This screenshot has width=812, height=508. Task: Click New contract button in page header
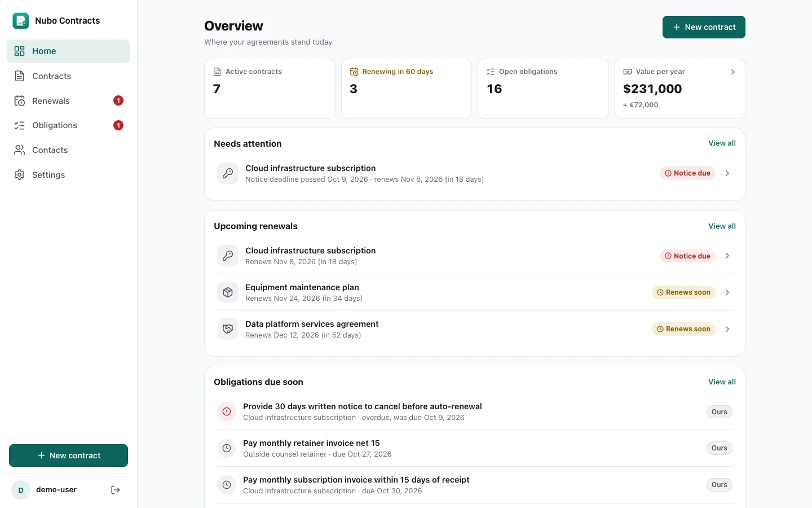pyautogui.click(x=704, y=27)
